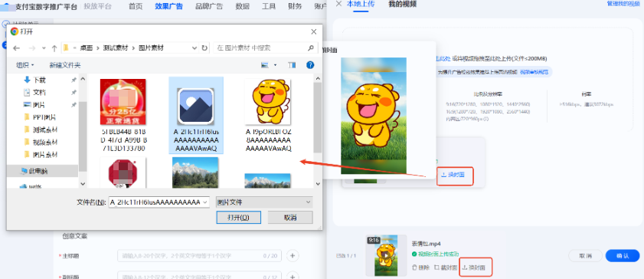Screen dimensions: 644x279
Task: Click the blue 确认 button
Action: click(x=623, y=255)
